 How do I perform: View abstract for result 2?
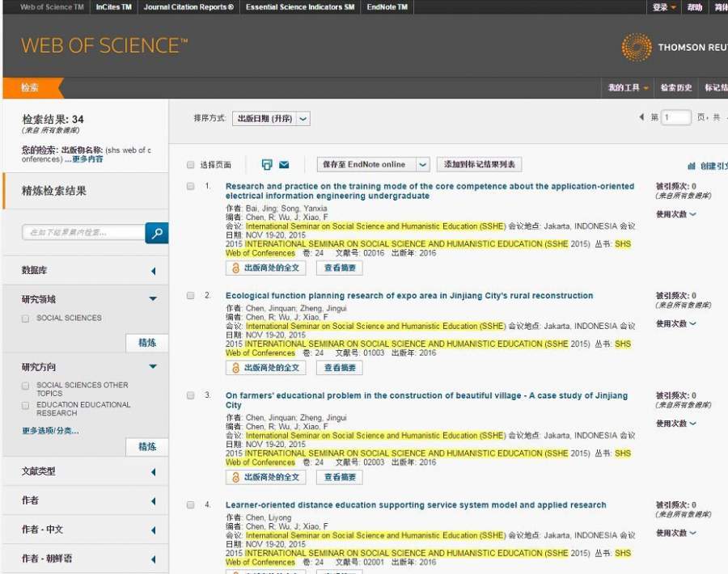click(x=340, y=368)
